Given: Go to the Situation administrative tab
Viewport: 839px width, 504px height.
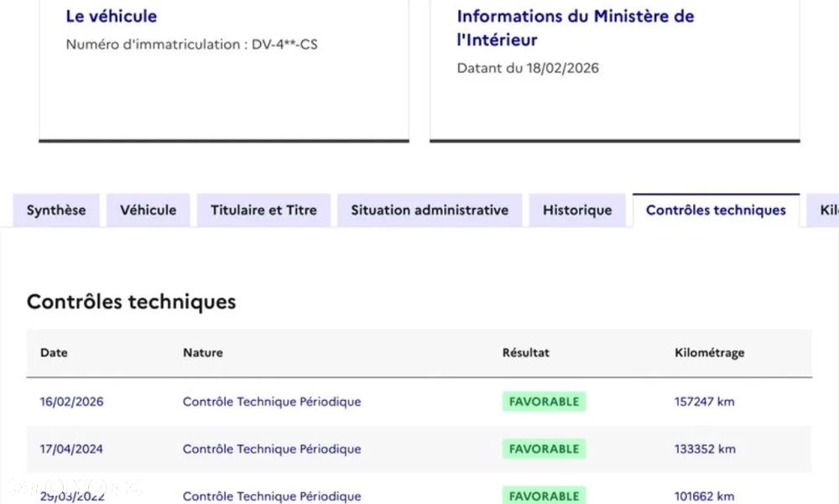Looking at the screenshot, I should pyautogui.click(x=430, y=210).
